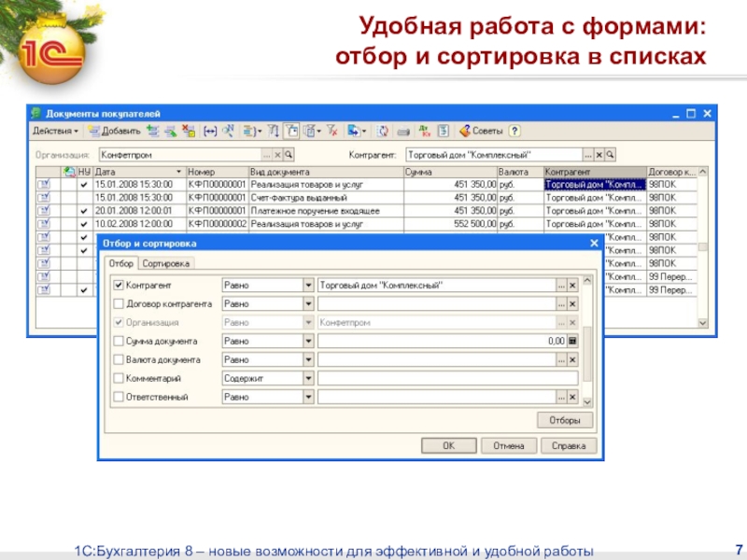Screen dimensions: 747x560
Task: Open comparison dropdown for Ответственный
Action: pyautogui.click(x=308, y=397)
